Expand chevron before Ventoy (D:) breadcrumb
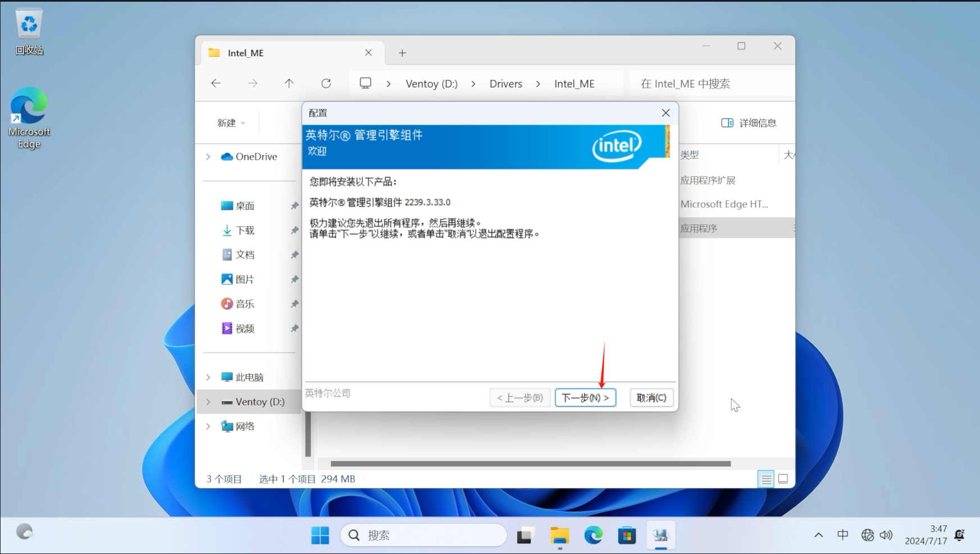The image size is (980, 554). (x=389, y=84)
